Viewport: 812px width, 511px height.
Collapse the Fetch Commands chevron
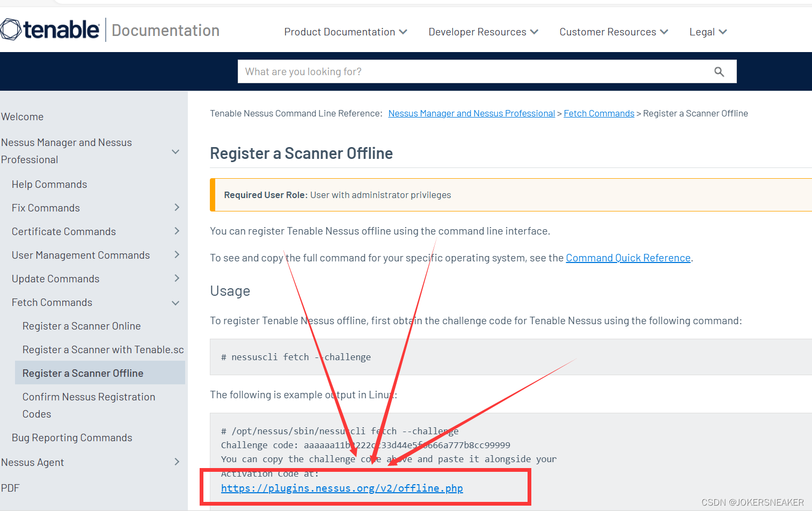(175, 303)
